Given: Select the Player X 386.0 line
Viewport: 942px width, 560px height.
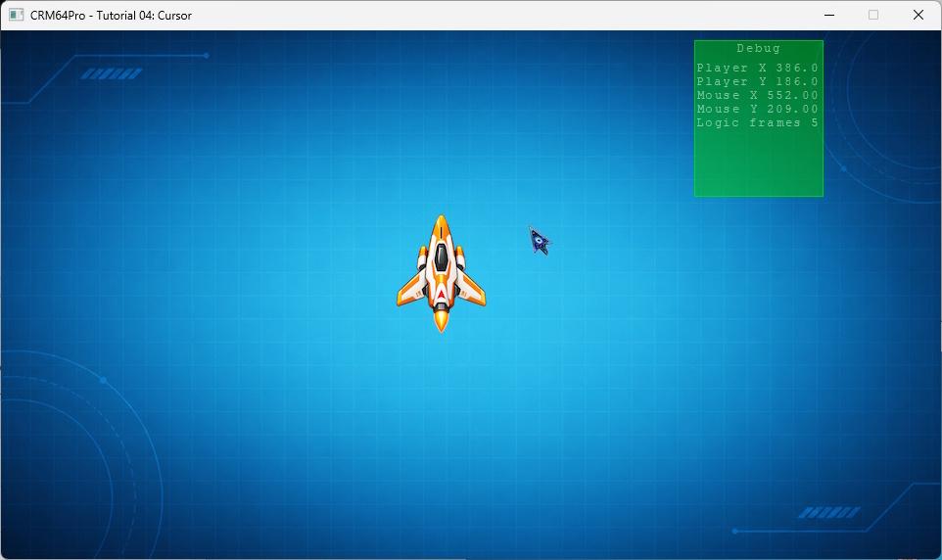Looking at the screenshot, I should (x=758, y=68).
